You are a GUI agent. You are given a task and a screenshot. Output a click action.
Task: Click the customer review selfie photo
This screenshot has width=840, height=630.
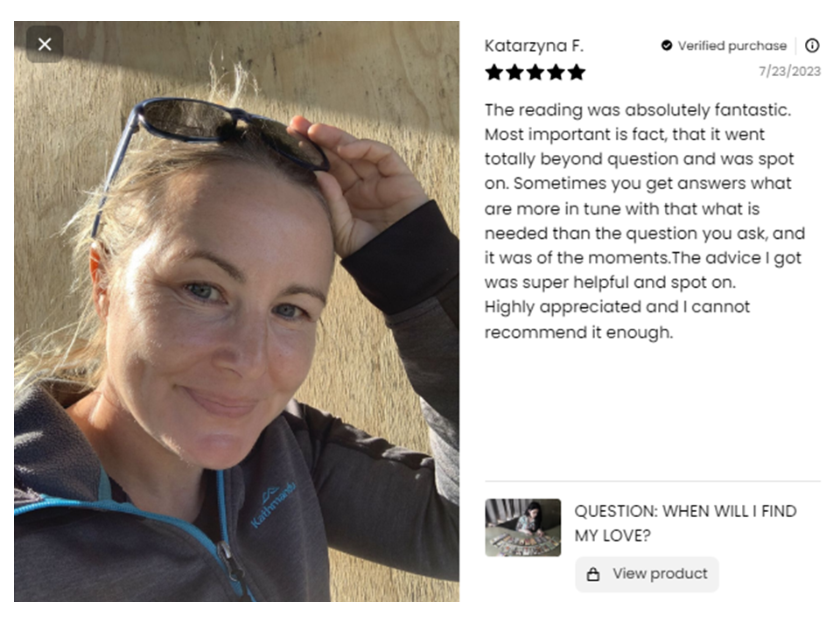236,311
